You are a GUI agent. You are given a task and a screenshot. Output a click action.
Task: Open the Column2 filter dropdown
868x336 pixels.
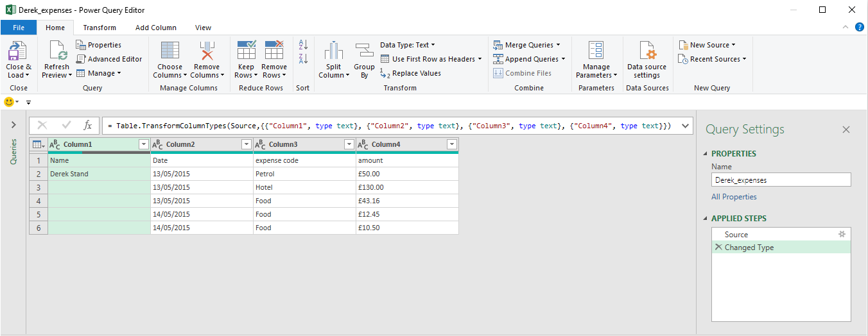click(247, 145)
